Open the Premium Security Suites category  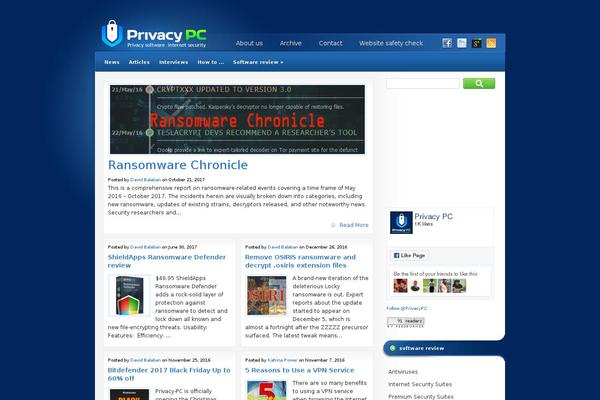click(x=421, y=397)
